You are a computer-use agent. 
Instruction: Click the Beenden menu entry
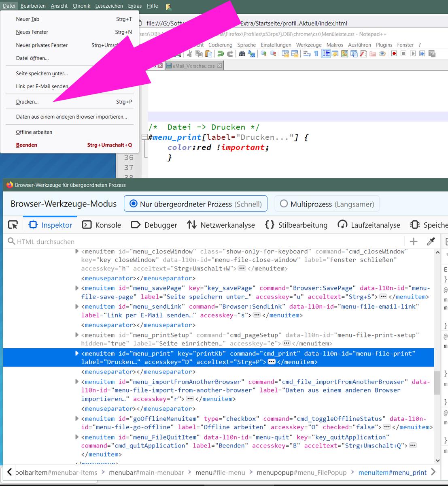tap(27, 145)
